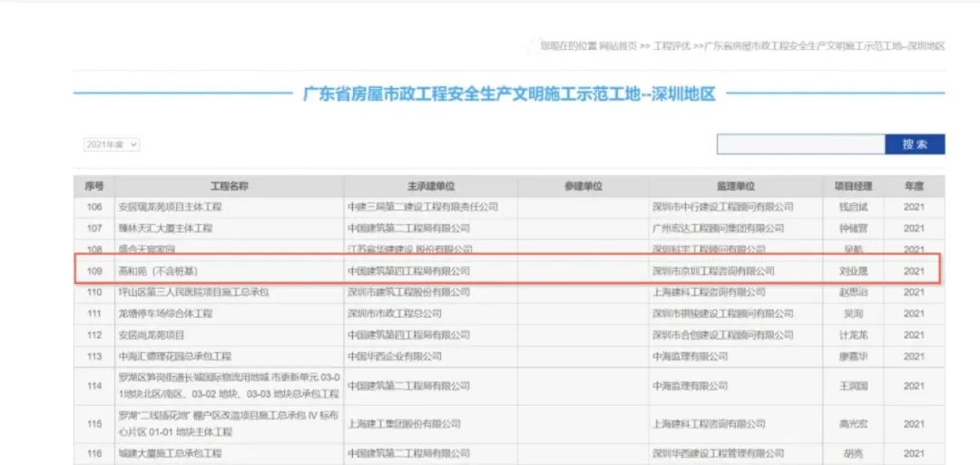The width and height of the screenshot is (980, 465).
Task: Click the 工程名称 column header
Action: 229,186
